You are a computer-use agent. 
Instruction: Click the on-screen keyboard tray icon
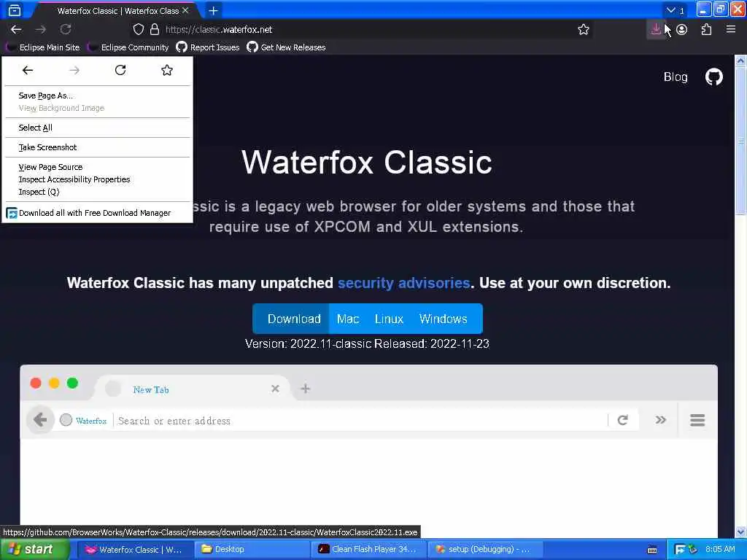click(652, 550)
